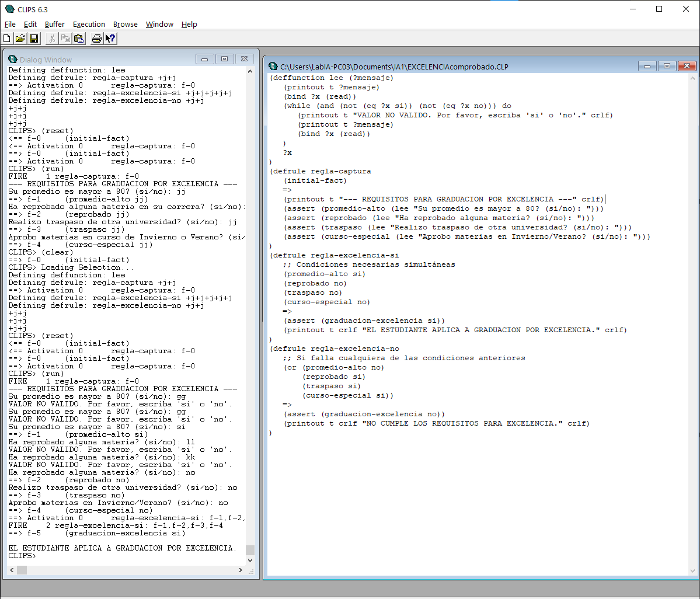Viewport: 700px width, 599px height.
Task: Click ';; Si falla cualquiera' comment in editor
Action: (x=404, y=358)
